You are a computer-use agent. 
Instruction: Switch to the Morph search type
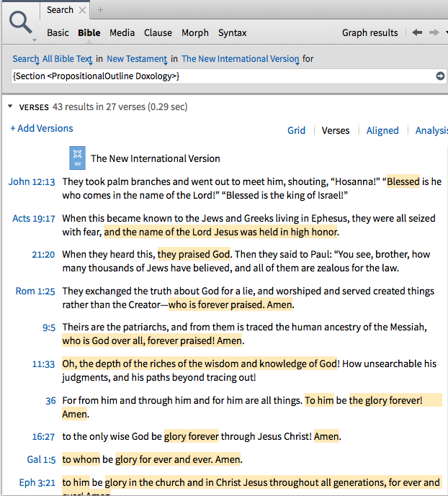point(195,32)
